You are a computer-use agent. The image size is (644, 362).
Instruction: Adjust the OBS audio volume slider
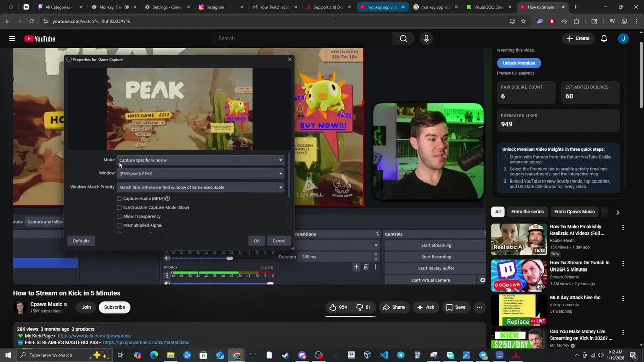(x=230, y=258)
